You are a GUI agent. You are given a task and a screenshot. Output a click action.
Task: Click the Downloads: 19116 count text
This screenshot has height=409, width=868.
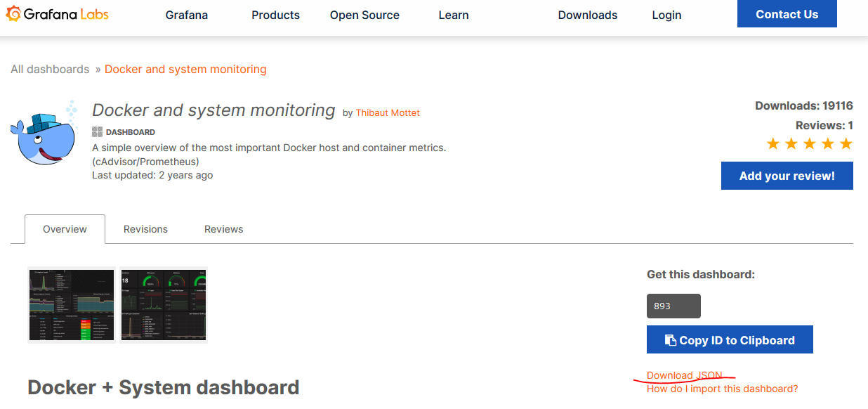click(x=804, y=106)
